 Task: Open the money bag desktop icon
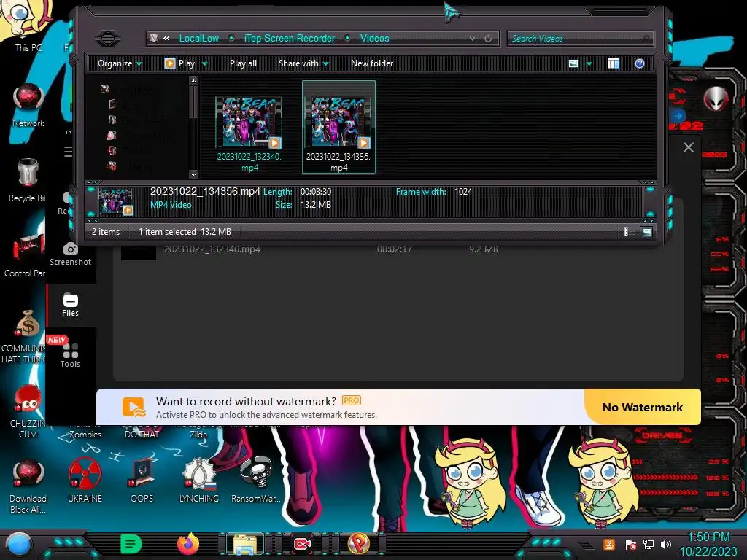27,336
